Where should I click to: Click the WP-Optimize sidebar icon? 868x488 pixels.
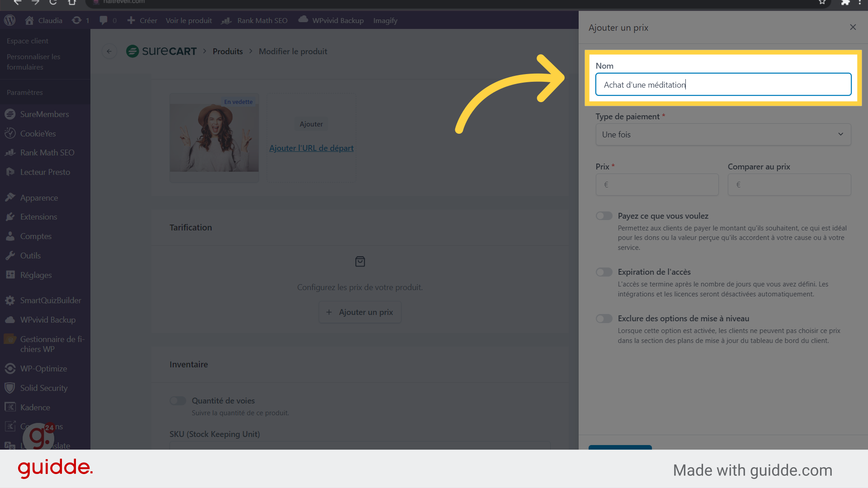[x=10, y=369]
